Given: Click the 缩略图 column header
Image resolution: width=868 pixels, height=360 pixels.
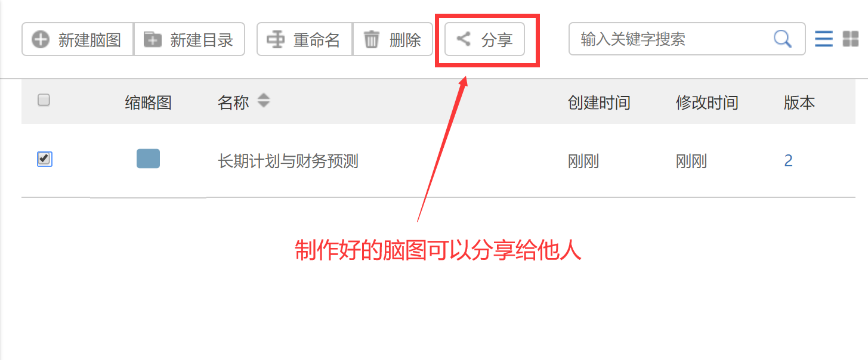Looking at the screenshot, I should point(148,103).
